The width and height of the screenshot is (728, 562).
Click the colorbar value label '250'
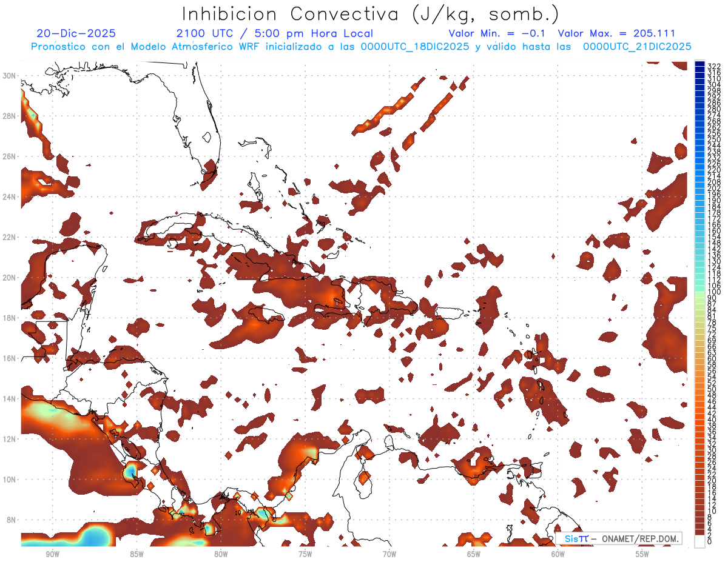coord(714,139)
